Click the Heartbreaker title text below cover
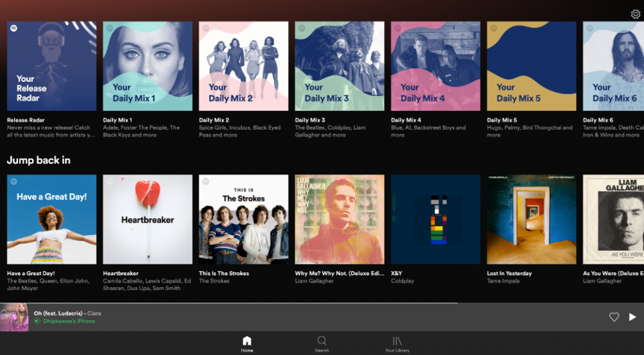 click(x=121, y=273)
